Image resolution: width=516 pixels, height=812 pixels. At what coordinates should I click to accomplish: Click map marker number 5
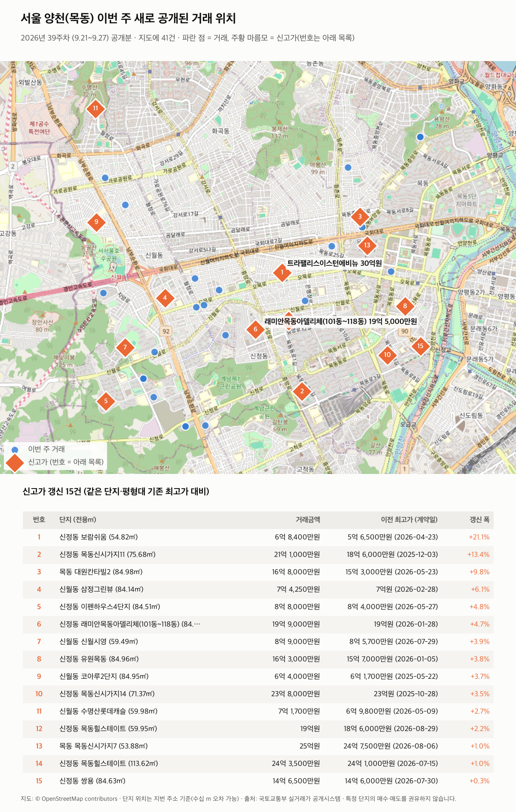point(106,401)
